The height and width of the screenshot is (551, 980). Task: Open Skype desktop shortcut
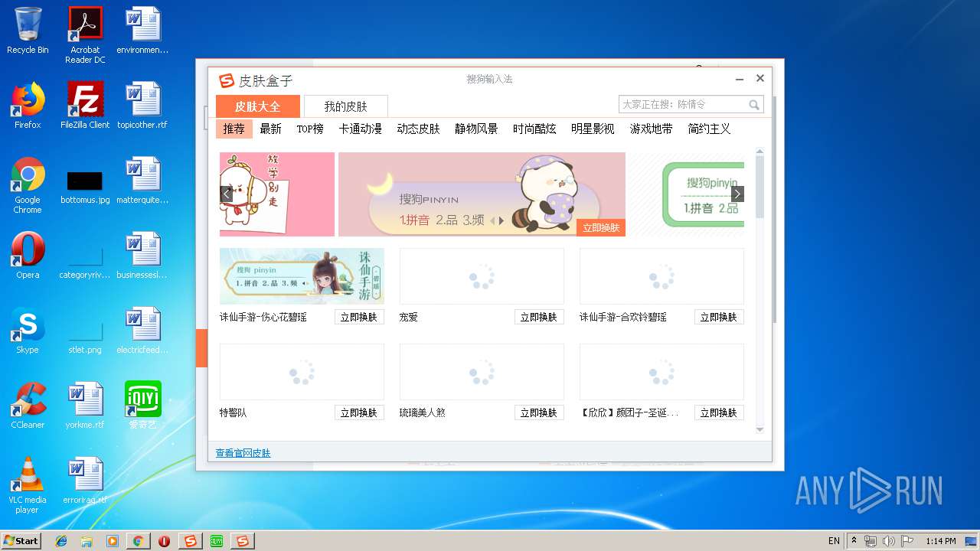[x=28, y=331]
